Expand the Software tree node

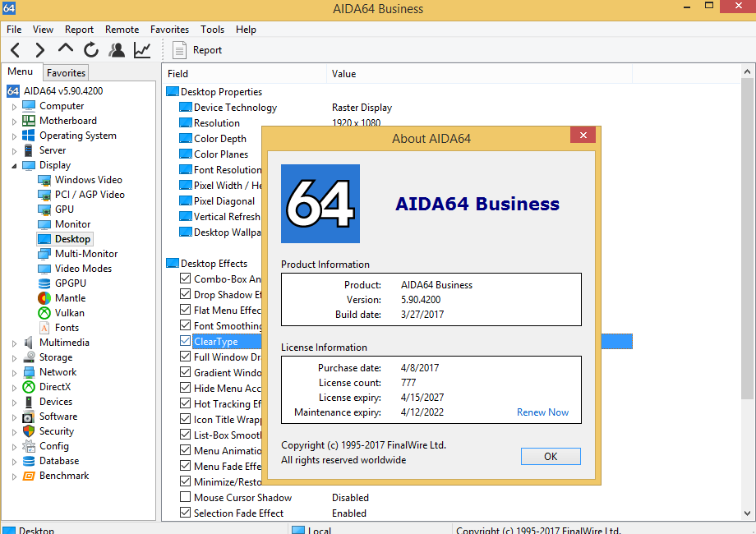(x=14, y=417)
